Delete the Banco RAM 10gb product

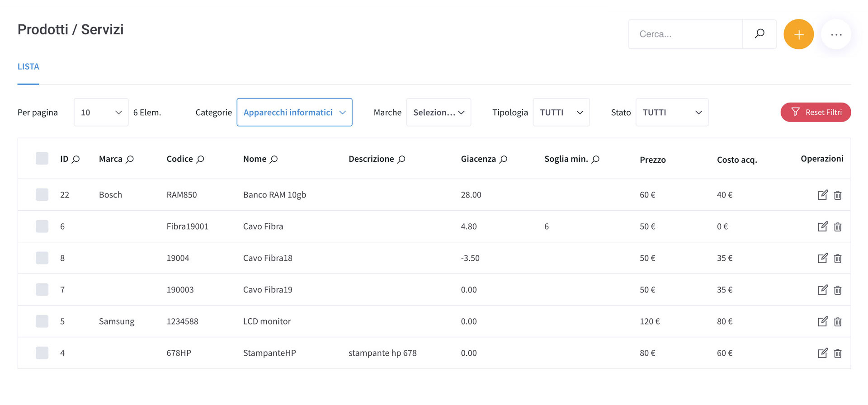838,195
